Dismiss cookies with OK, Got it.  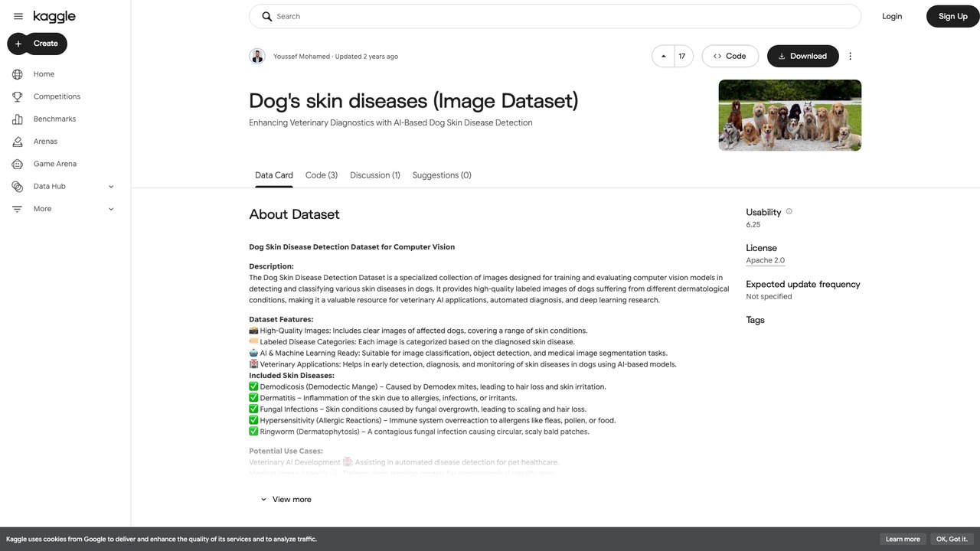952,539
